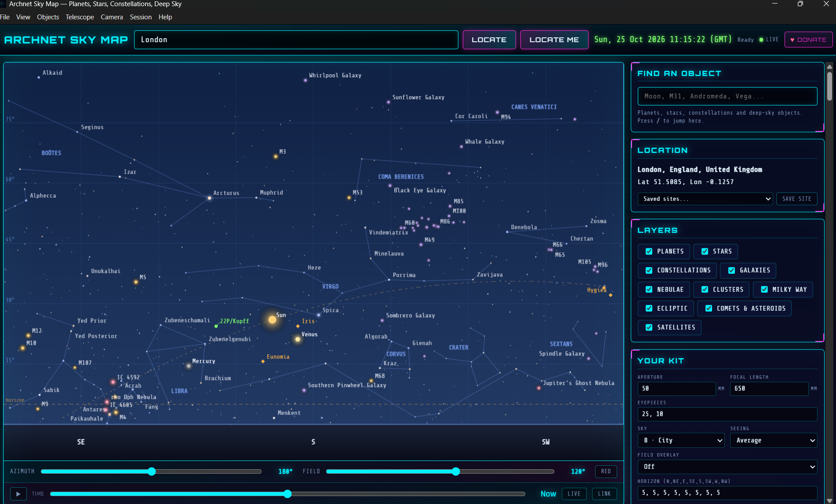The image size is (836, 504).
Task: Uncheck the Galaxies layer
Action: (x=731, y=270)
